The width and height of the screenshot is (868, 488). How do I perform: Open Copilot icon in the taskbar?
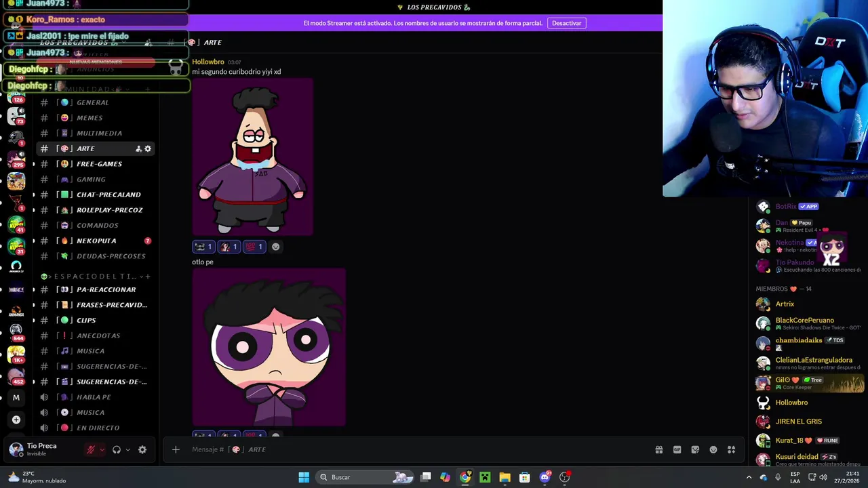coord(445,477)
